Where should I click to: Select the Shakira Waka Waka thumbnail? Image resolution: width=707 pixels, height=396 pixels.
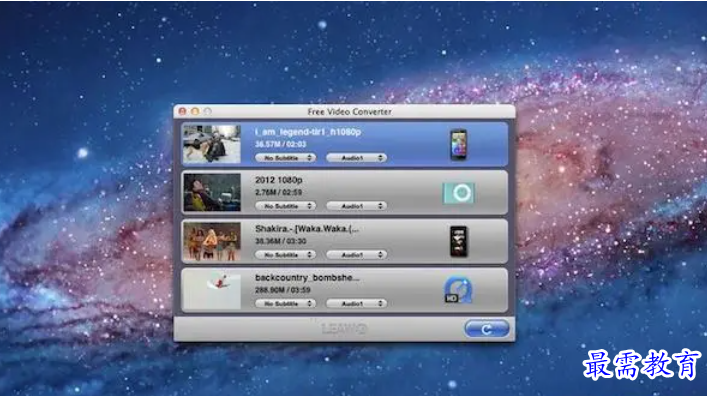212,241
